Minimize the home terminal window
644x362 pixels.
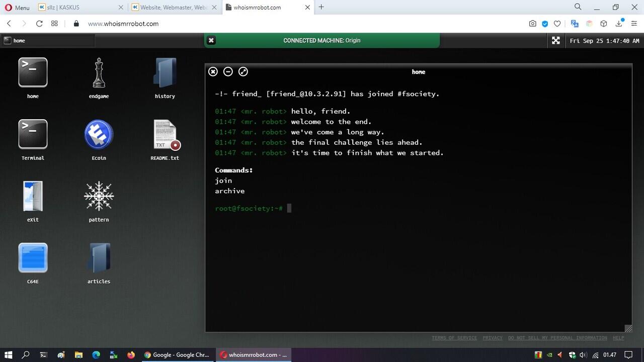228,72
